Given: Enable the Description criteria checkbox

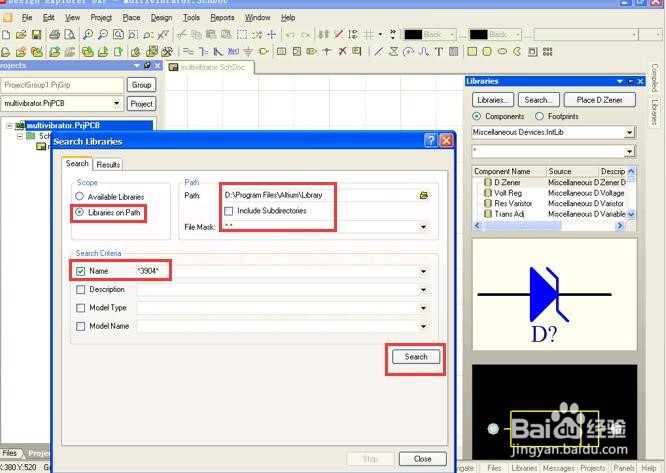Looking at the screenshot, I should (x=80, y=290).
